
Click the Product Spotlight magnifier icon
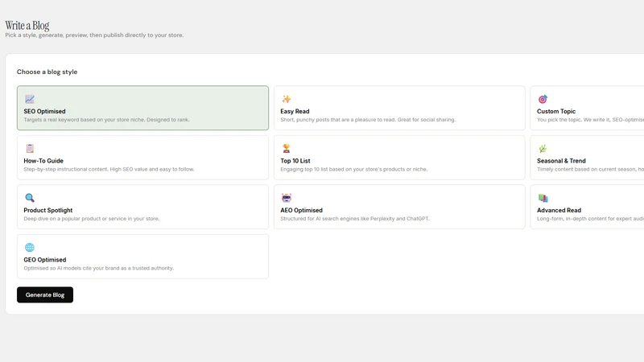point(30,198)
